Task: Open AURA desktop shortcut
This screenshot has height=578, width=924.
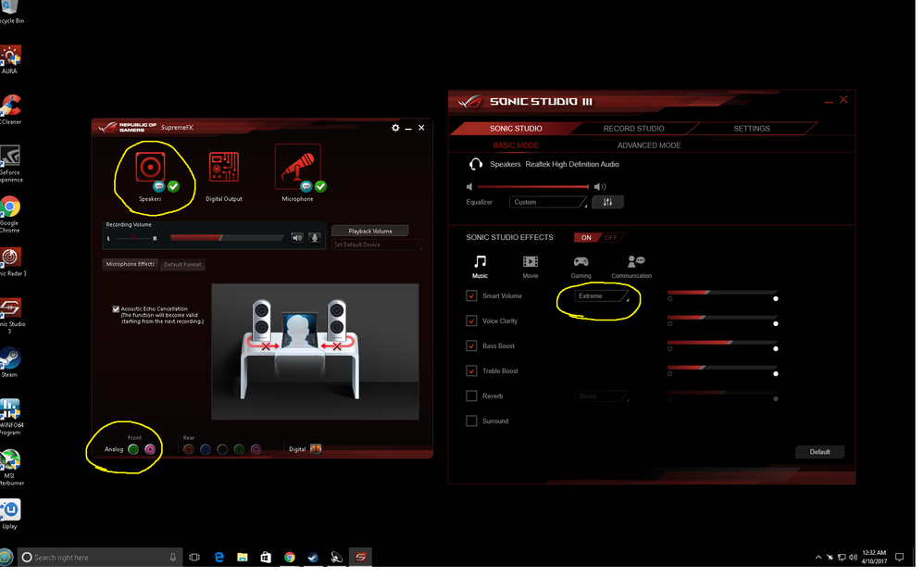Action: (10, 59)
